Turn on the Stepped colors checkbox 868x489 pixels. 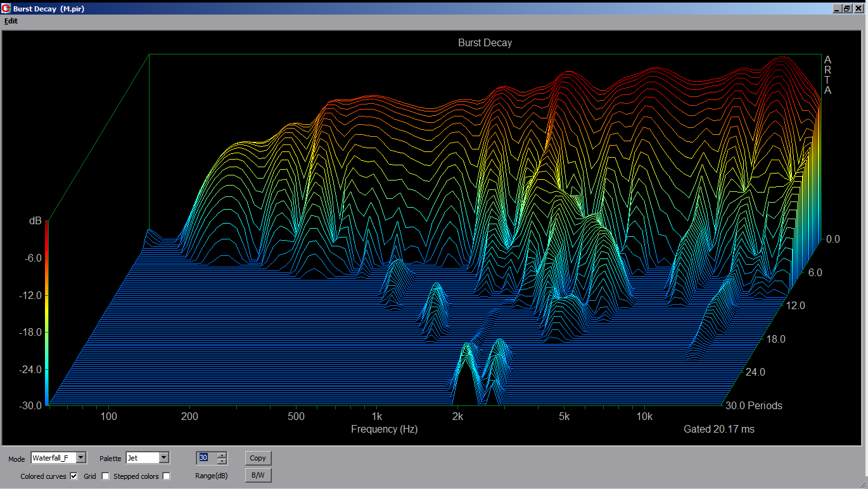click(x=166, y=476)
